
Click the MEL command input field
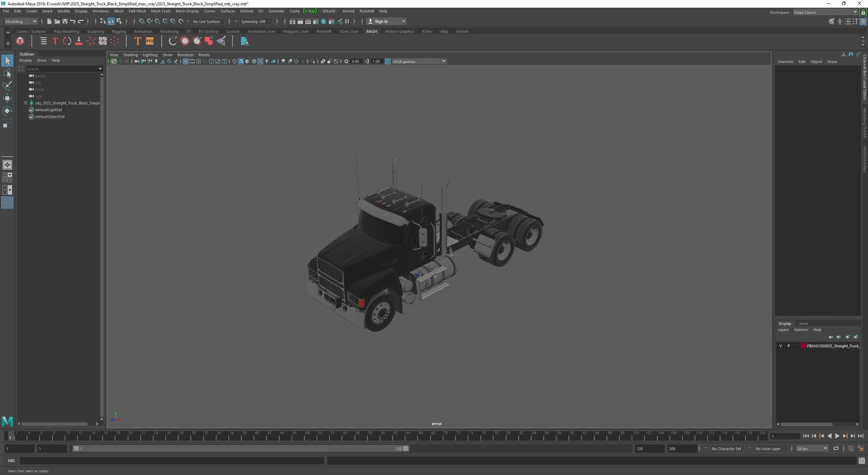coord(172,461)
